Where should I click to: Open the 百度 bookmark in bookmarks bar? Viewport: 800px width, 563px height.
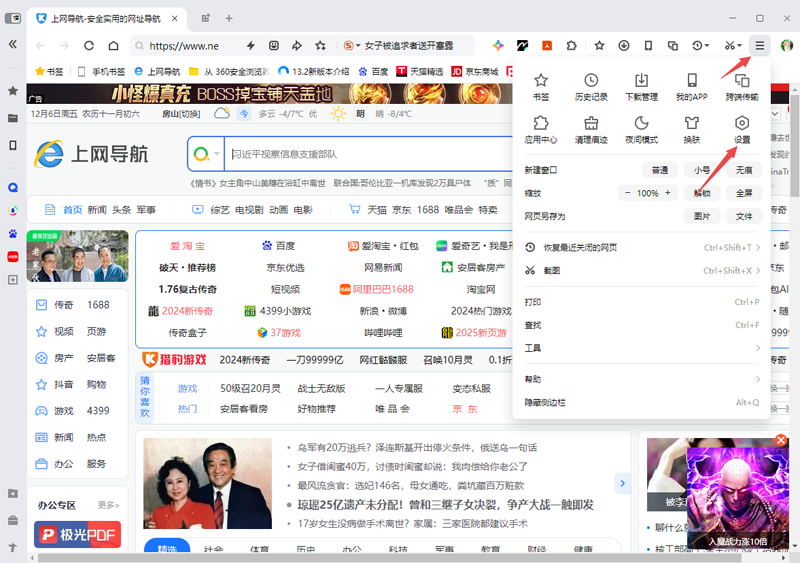point(373,71)
